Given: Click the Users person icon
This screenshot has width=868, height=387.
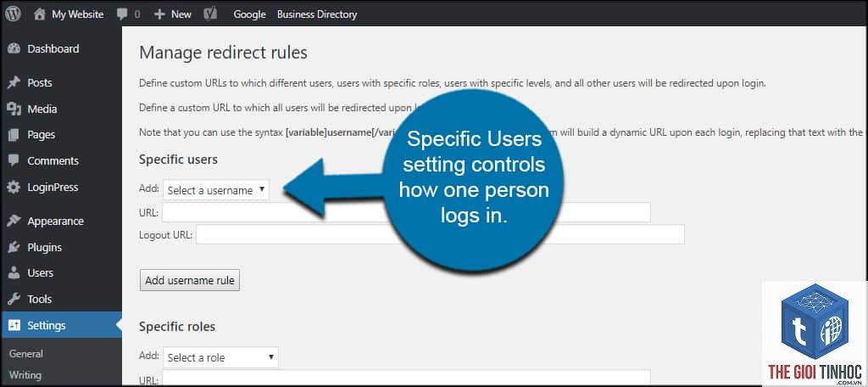Looking at the screenshot, I should pyautogui.click(x=14, y=272).
